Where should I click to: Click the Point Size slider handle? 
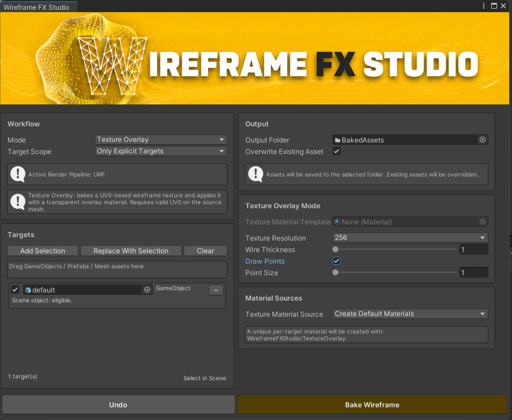pos(335,272)
